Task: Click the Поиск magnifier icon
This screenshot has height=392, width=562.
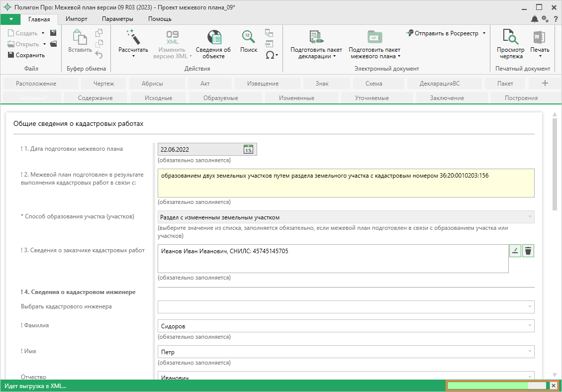Action: (x=248, y=37)
